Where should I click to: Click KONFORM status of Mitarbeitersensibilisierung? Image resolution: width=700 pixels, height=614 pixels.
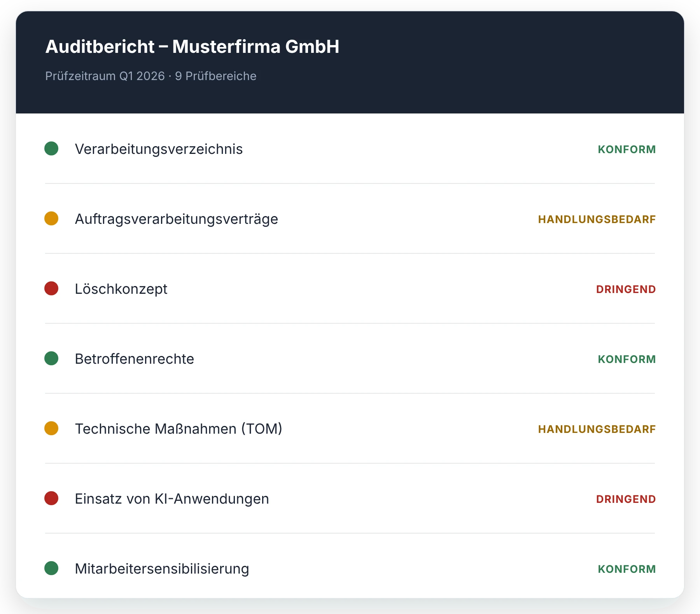(626, 569)
